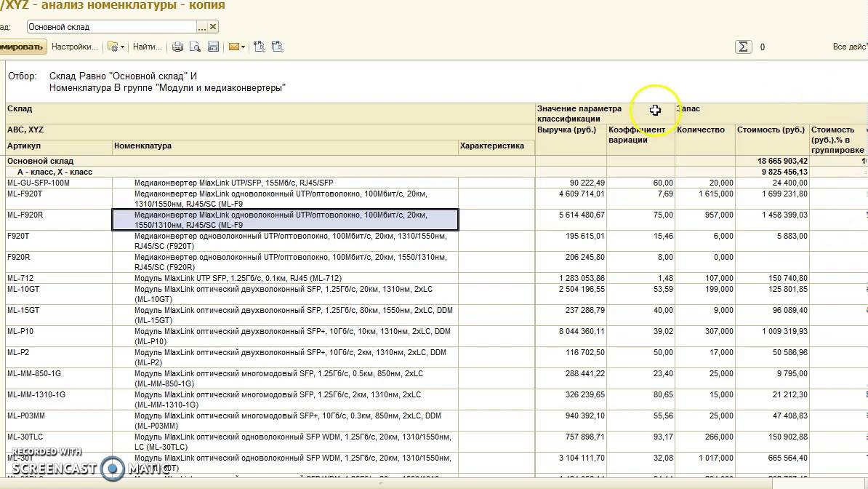Select article cell F920R
This screenshot has height=489, width=868.
click(59, 262)
